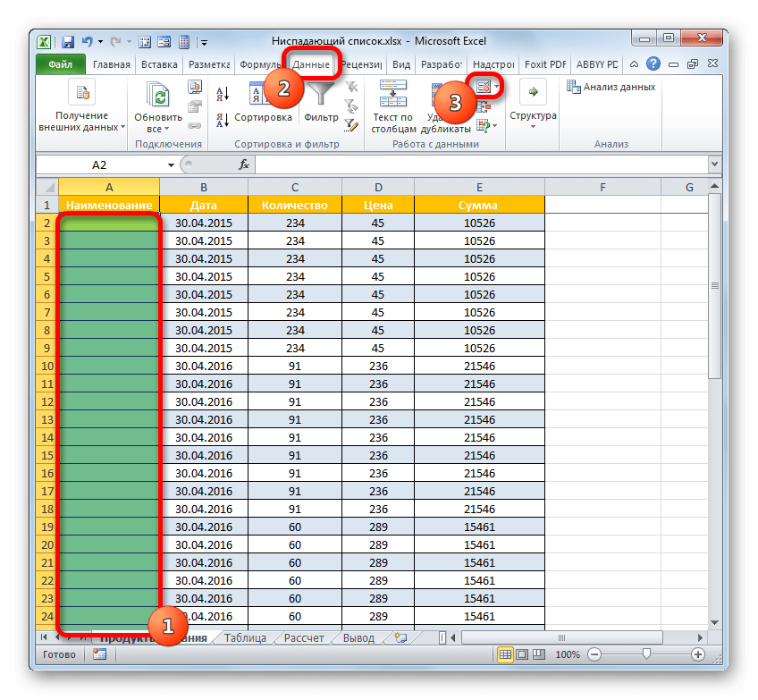758x700 pixels.
Task: Click the Save icon in quick access toolbar
Action: [68, 42]
